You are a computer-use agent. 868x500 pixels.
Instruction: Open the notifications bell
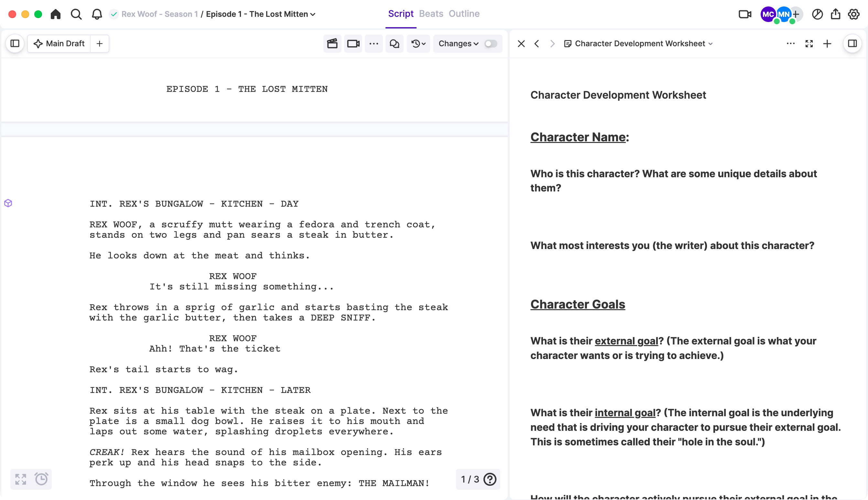tap(97, 14)
